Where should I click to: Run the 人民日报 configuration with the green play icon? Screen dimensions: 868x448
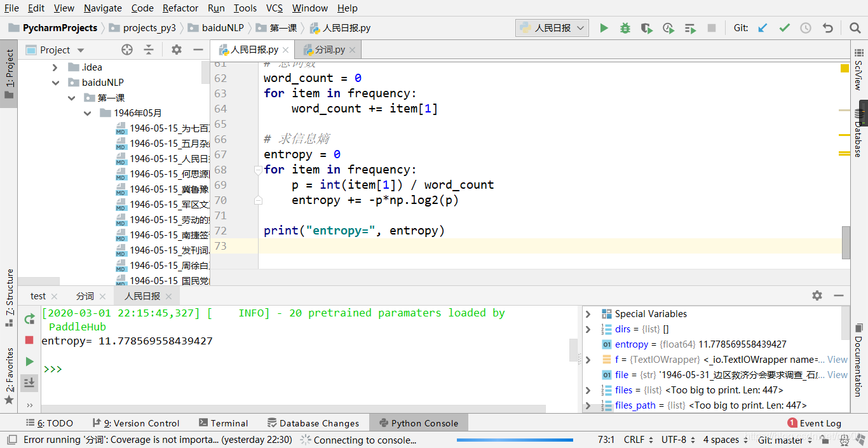pos(604,28)
